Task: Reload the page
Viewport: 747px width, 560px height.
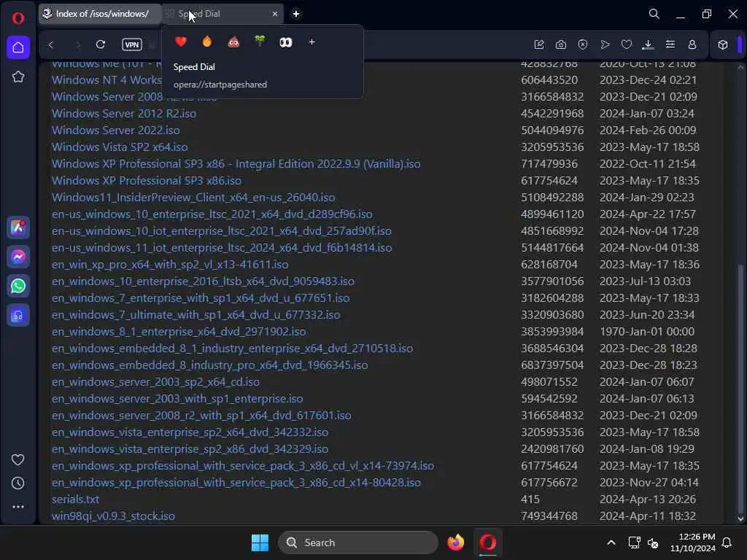Action: [x=101, y=44]
